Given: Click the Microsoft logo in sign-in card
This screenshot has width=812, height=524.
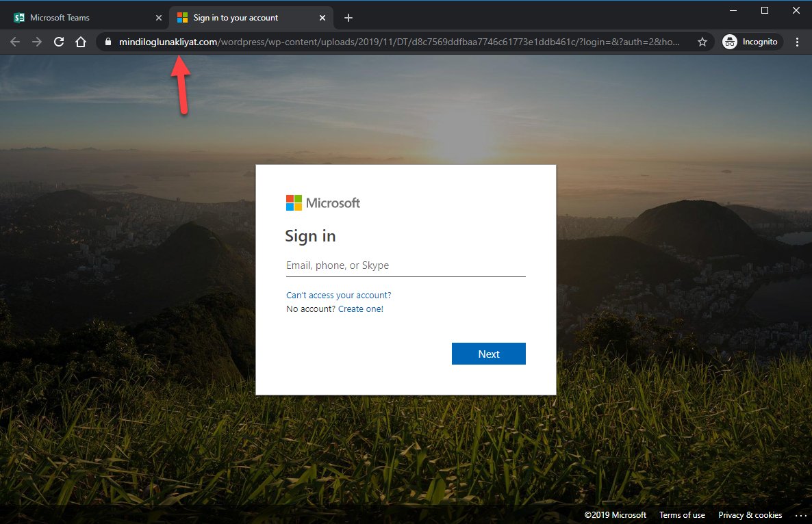Looking at the screenshot, I should [322, 202].
